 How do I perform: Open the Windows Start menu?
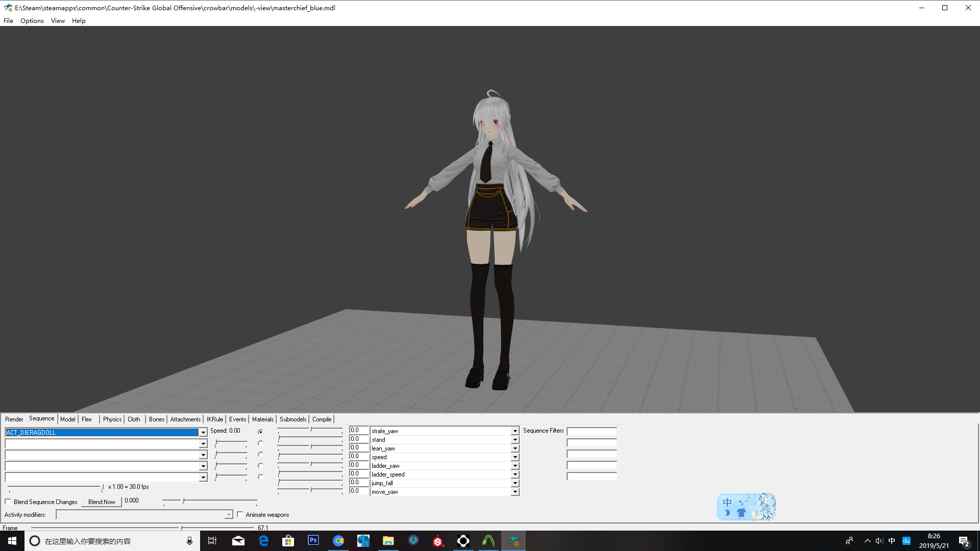click(12, 541)
